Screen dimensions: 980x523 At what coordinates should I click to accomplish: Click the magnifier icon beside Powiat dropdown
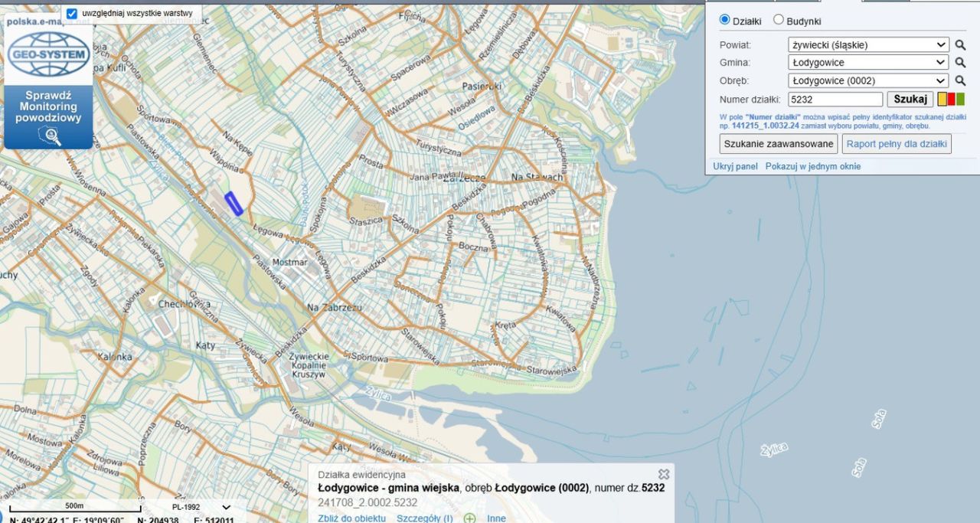click(x=960, y=45)
